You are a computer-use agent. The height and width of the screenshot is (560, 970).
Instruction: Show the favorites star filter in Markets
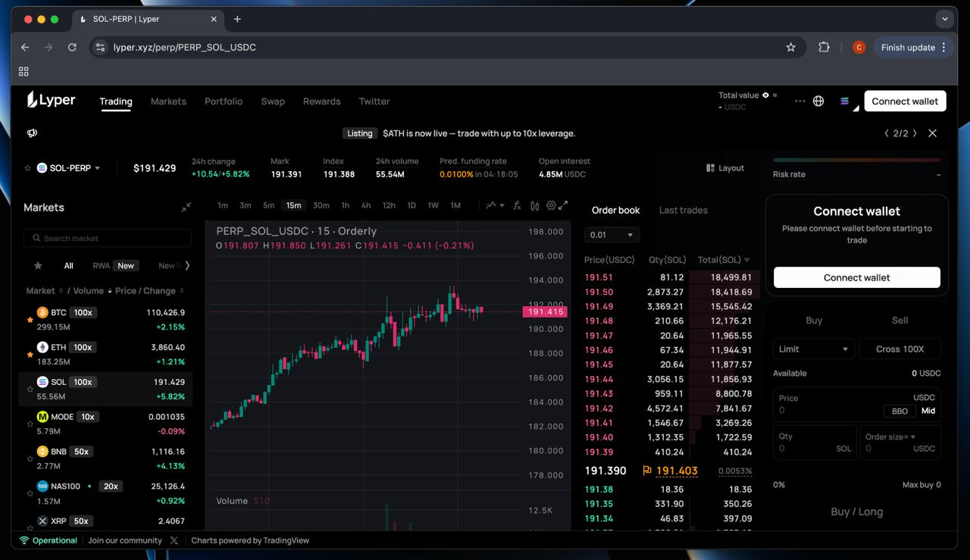pyautogui.click(x=38, y=266)
